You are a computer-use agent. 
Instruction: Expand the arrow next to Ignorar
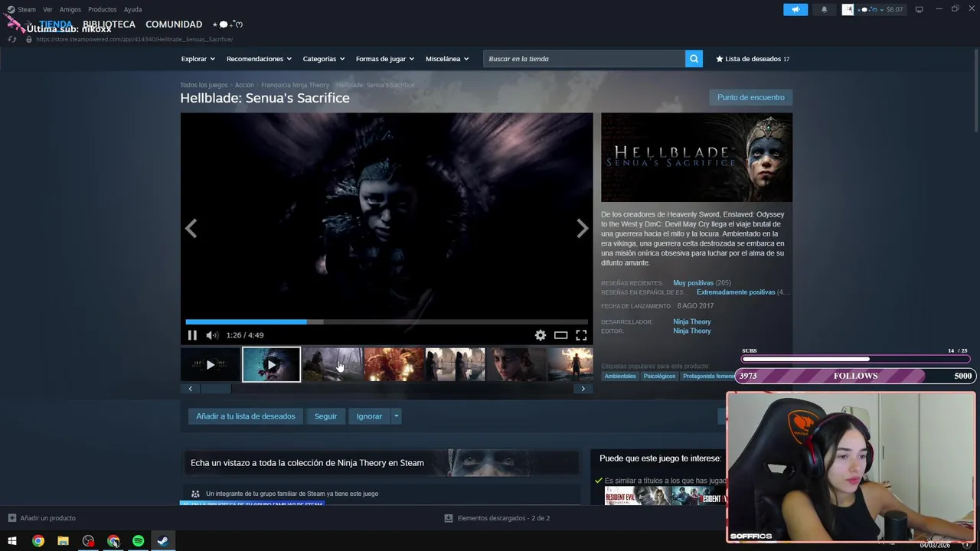tap(396, 416)
